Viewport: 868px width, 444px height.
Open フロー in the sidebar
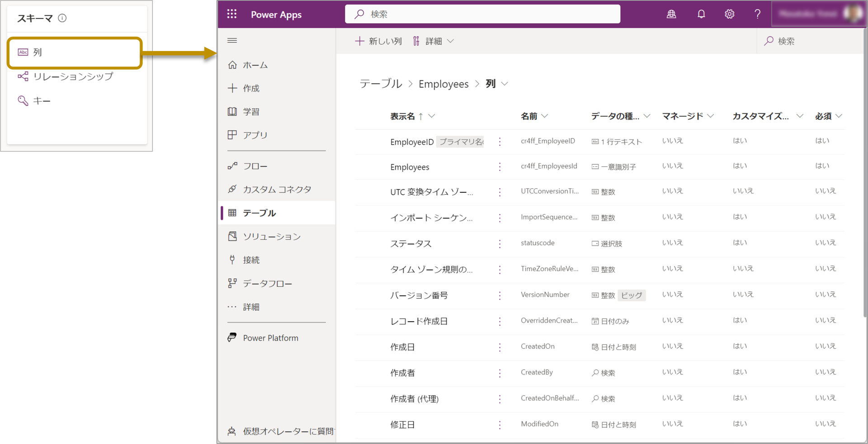coord(277,166)
